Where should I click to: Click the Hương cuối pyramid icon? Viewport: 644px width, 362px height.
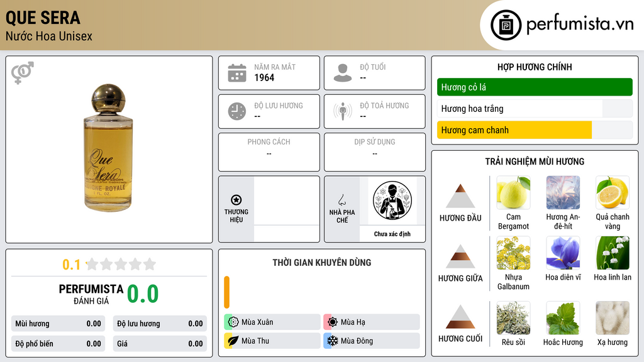(460, 317)
